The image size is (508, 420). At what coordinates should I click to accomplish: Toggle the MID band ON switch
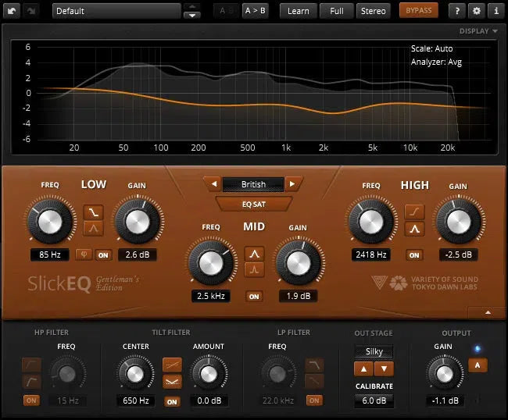[253, 296]
